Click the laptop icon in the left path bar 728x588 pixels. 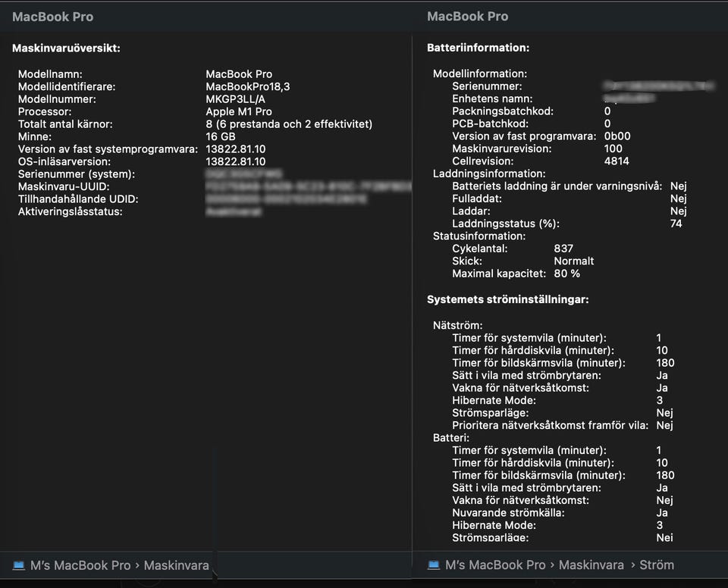[x=19, y=565]
